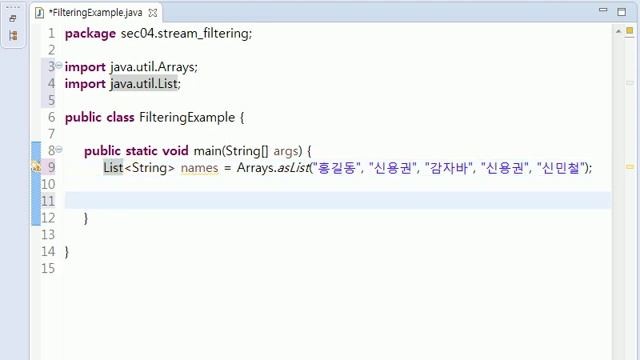This screenshot has height=360, width=640.
Task: Click the warning quick-fix marker on line 9
Action: [36, 167]
